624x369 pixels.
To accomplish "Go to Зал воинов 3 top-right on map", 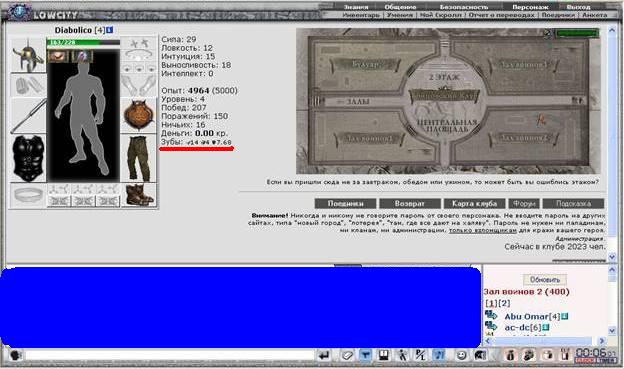I will tap(524, 64).
